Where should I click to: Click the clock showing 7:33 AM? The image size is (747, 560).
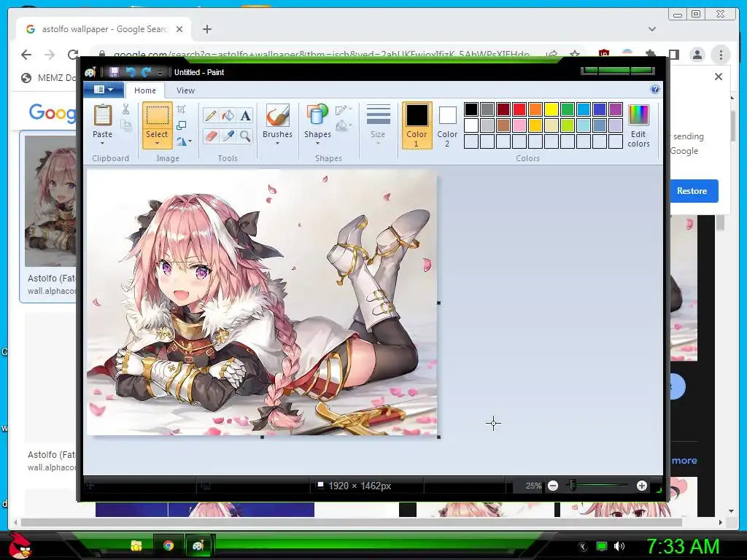(682, 546)
